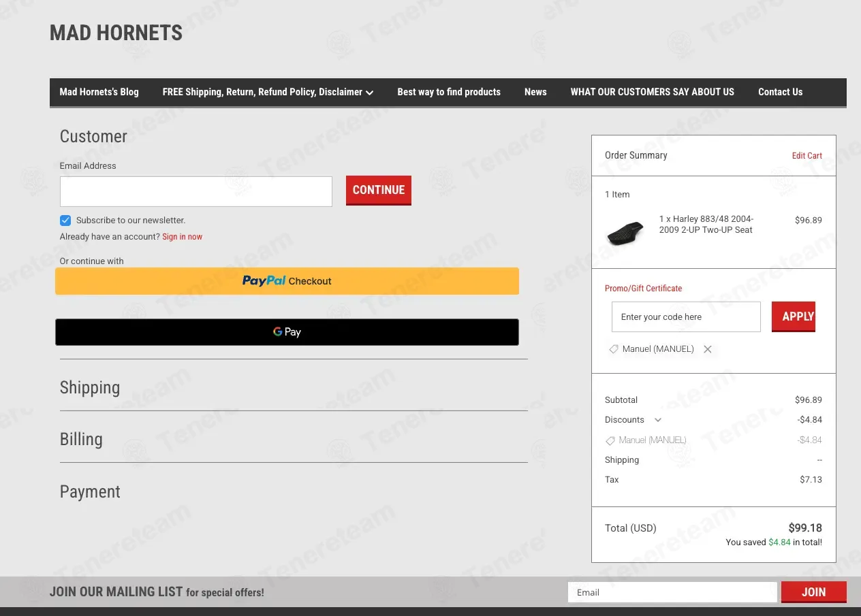The height and width of the screenshot is (616, 861).
Task: Open the News menu item
Action: pos(535,92)
